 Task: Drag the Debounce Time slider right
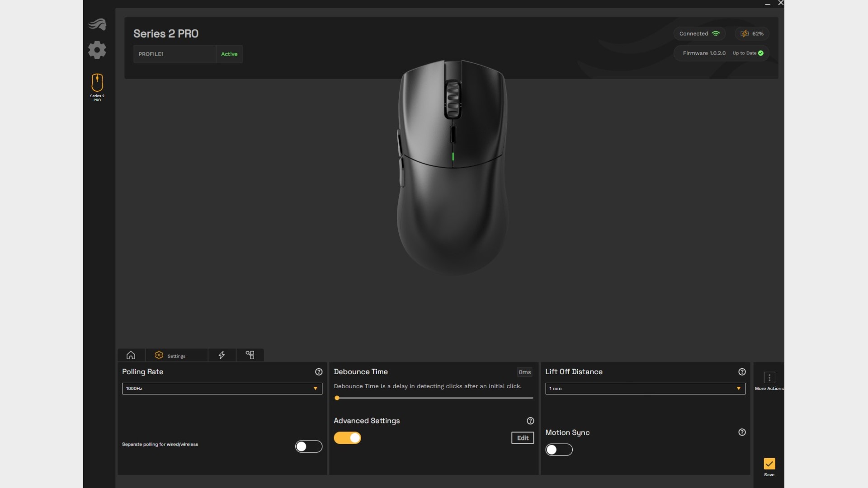pos(336,398)
